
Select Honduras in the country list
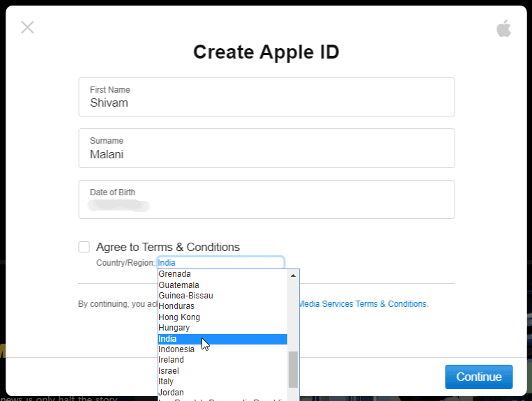(222, 306)
